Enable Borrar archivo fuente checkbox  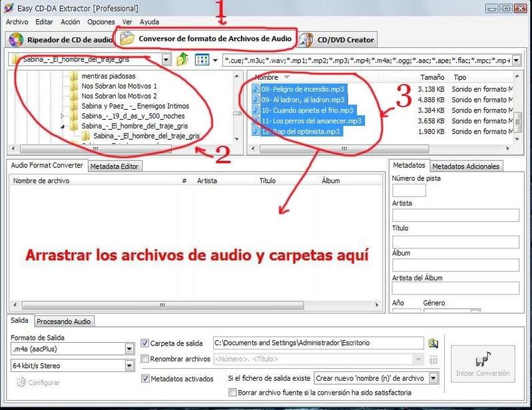coord(232,393)
